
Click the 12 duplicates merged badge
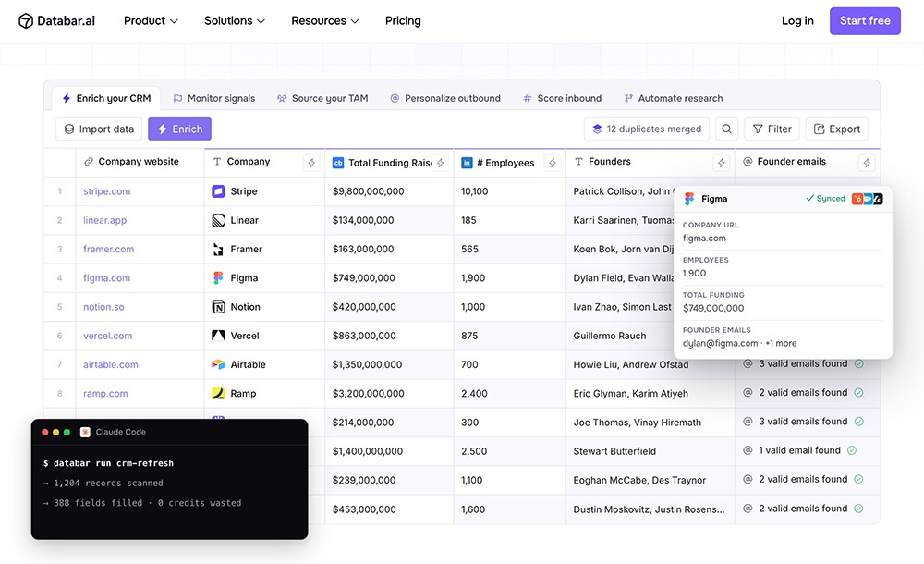tap(647, 129)
